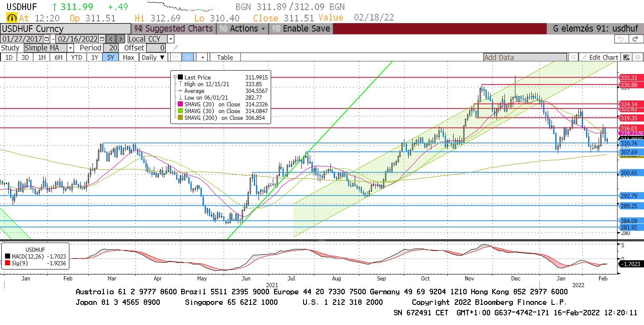Click the pencil icon beside Offset field

(x=175, y=48)
